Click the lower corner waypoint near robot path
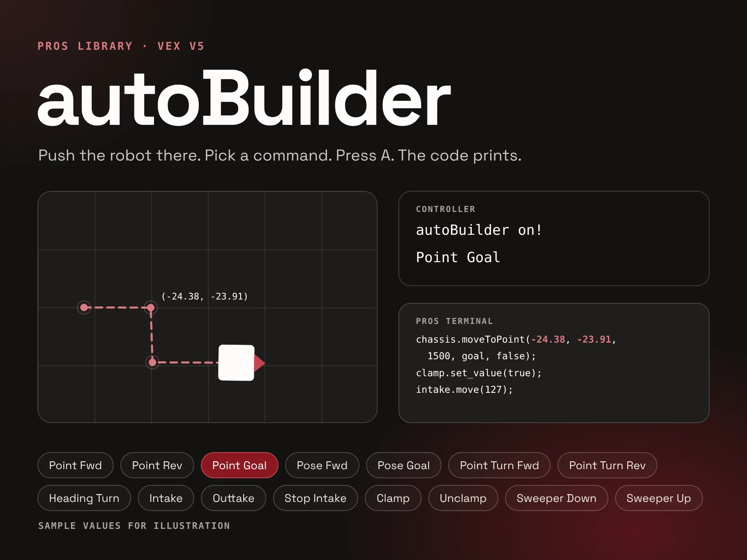The height and width of the screenshot is (560, 747). [x=152, y=363]
